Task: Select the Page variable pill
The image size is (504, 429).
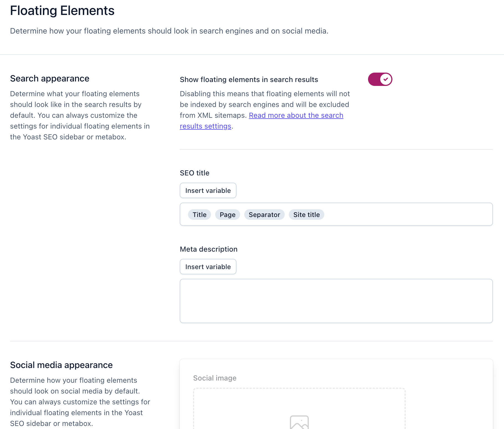Action: 227,214
